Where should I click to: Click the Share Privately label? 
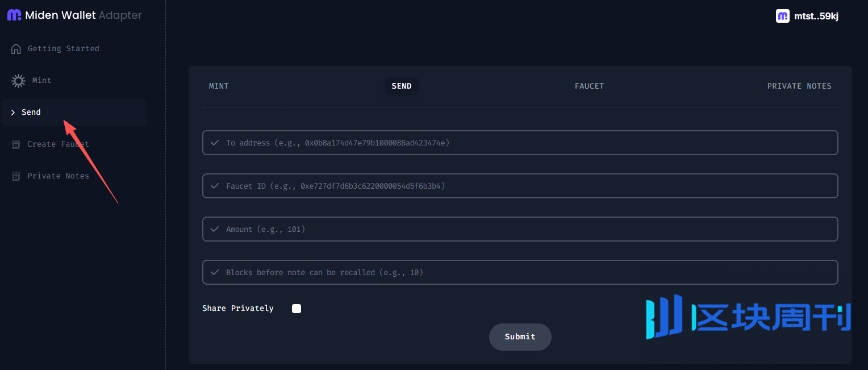point(238,309)
